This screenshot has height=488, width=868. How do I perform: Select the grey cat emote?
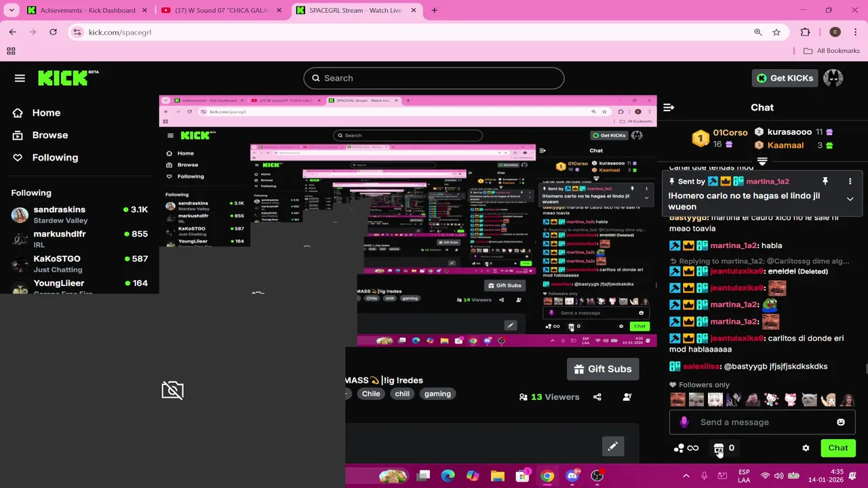point(809,400)
